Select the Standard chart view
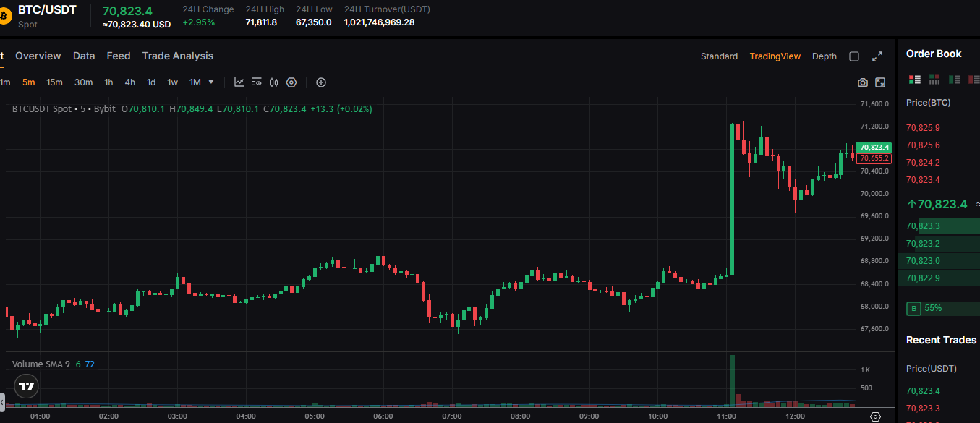Image resolution: width=980 pixels, height=423 pixels. (x=719, y=56)
